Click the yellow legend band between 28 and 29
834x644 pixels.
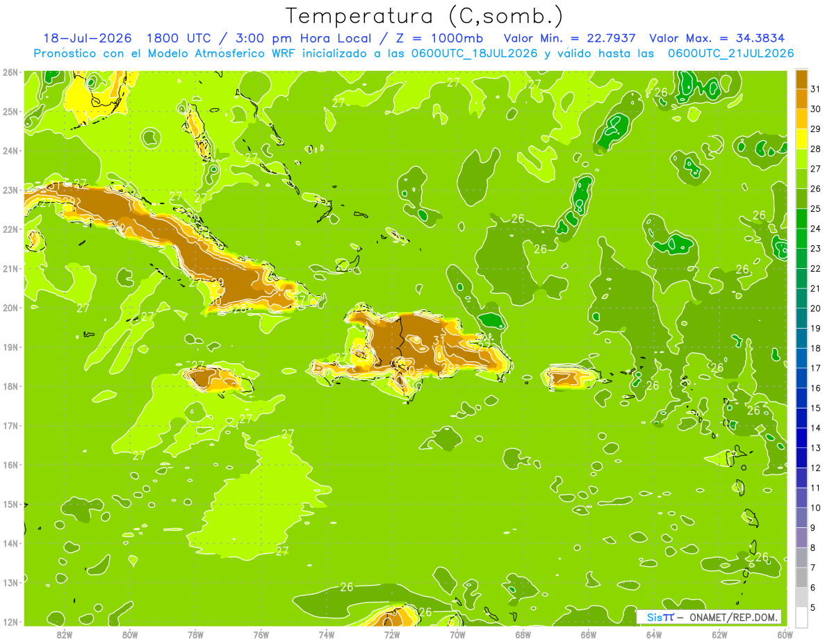(801, 139)
